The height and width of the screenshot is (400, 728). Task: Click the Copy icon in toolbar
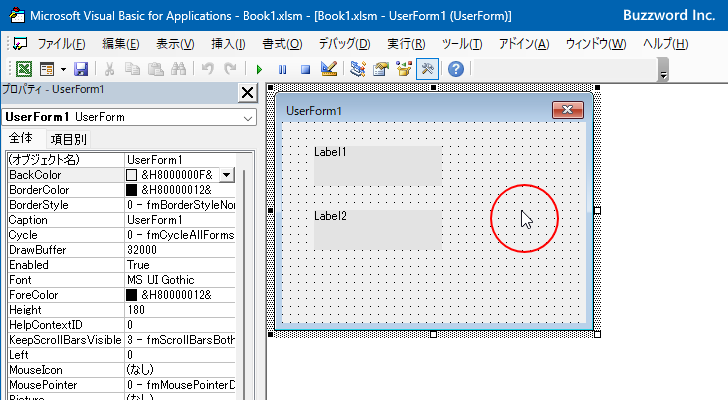coord(132,69)
